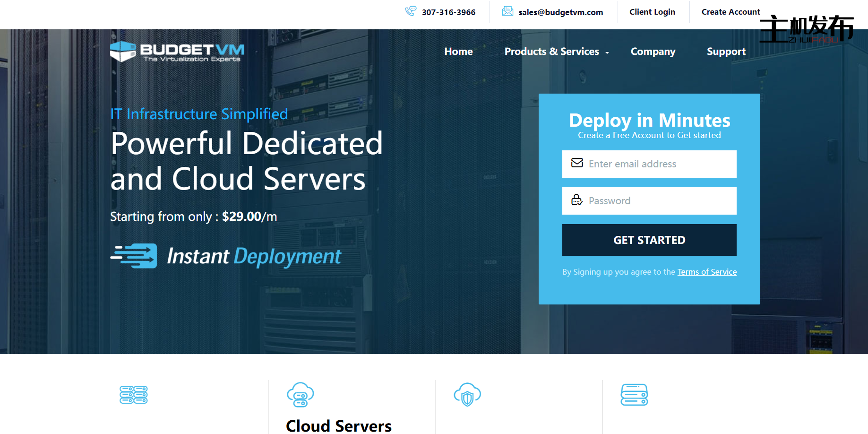Click the mail icon in email field
Image resolution: width=868 pixels, height=434 pixels.
[577, 163]
